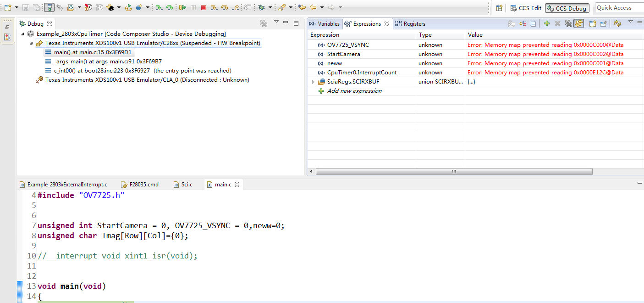This screenshot has width=644, height=303.
Task: Open dropdown next to Forward arrow
Action: pos(340,7)
